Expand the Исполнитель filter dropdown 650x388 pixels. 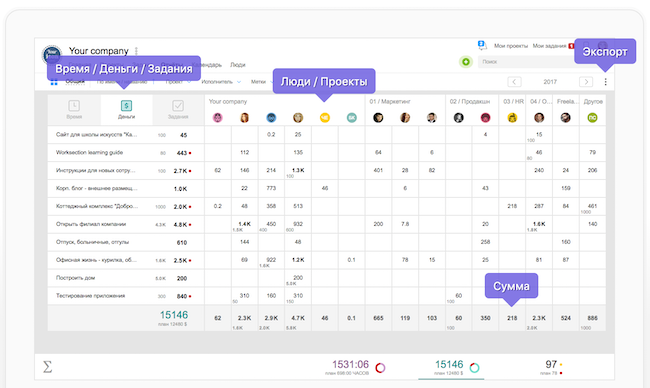tap(221, 82)
